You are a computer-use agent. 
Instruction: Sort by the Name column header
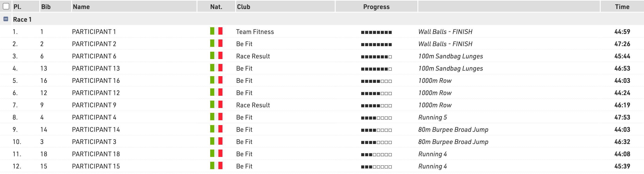point(81,7)
